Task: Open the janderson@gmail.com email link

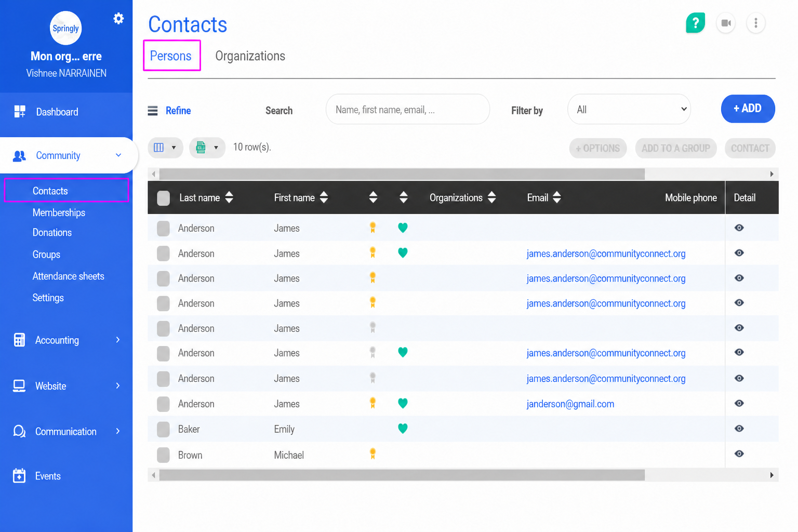Action: pos(570,404)
